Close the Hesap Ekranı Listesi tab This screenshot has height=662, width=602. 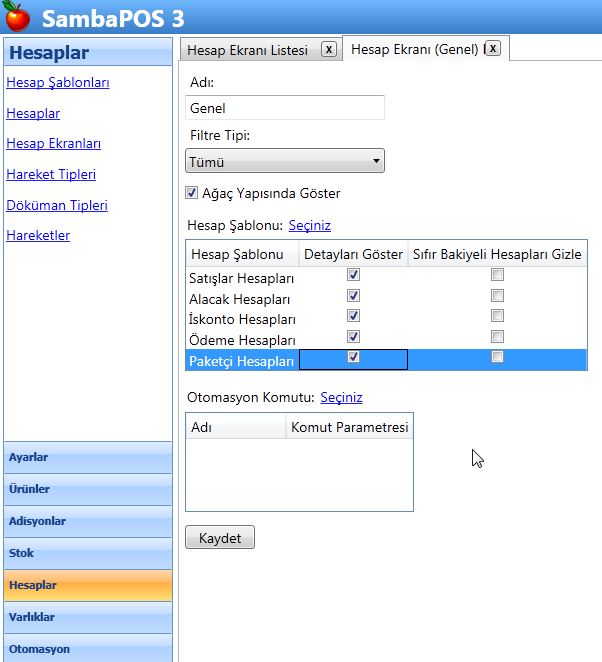point(329,49)
